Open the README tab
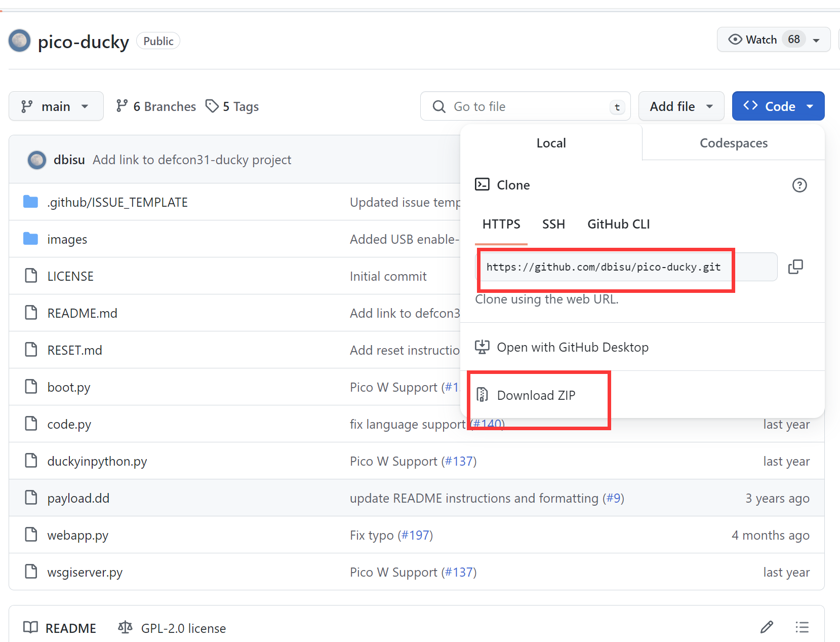The width and height of the screenshot is (840, 642). pyautogui.click(x=60, y=628)
